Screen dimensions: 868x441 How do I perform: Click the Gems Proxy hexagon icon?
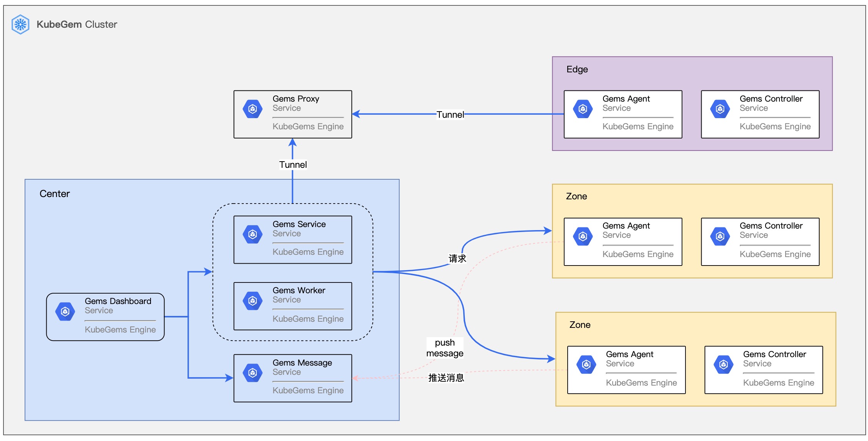click(x=253, y=109)
